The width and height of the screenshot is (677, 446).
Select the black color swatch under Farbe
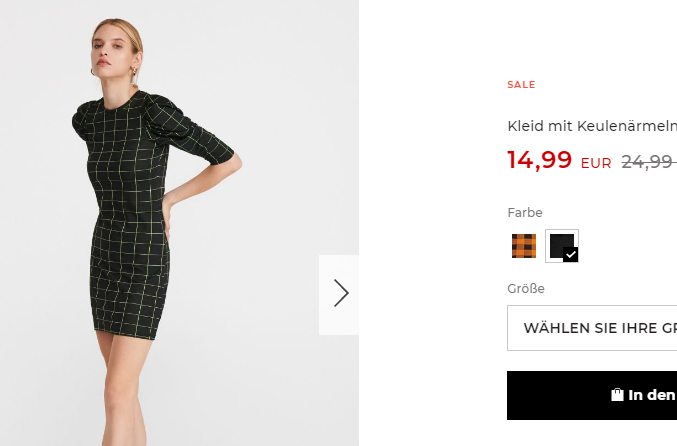point(562,246)
